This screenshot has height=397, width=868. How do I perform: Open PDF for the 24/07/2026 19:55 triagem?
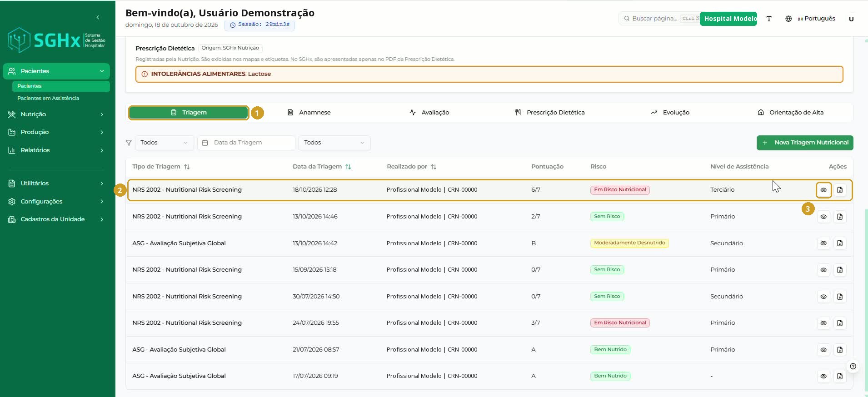[840, 323]
